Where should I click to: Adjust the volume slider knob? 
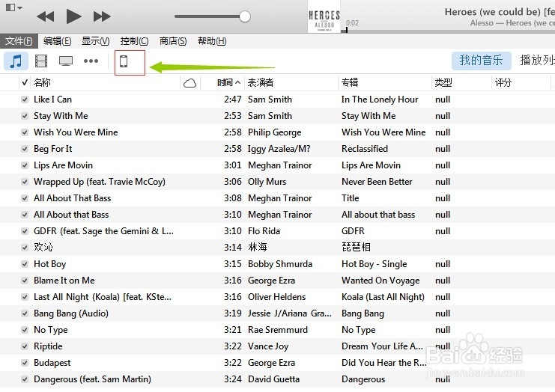pyautogui.click(x=245, y=16)
